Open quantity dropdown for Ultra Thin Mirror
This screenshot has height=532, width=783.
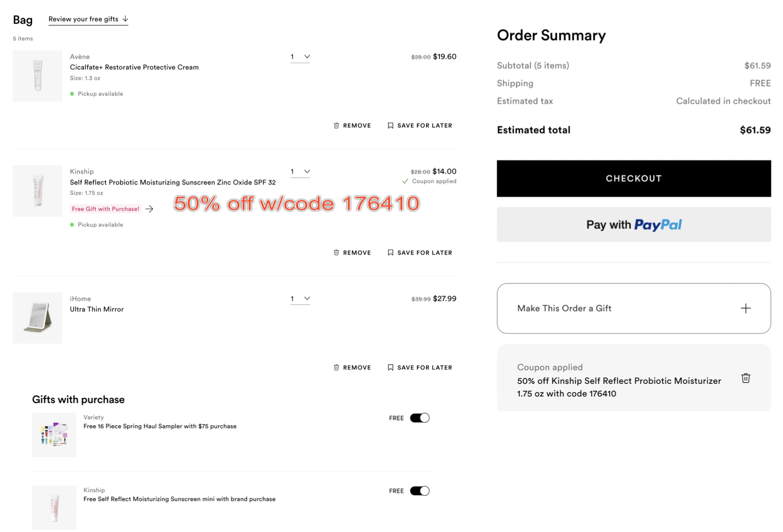(x=300, y=299)
